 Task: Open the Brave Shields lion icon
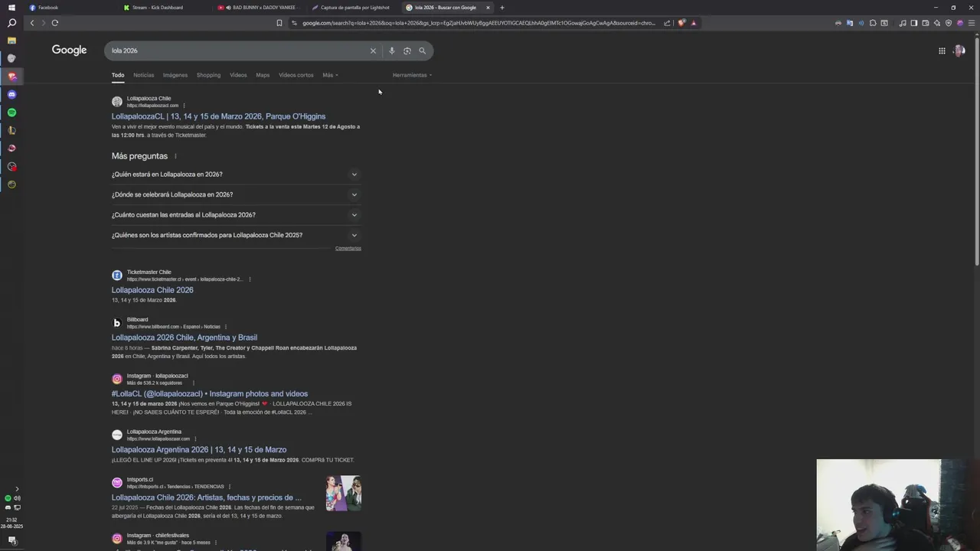(681, 23)
